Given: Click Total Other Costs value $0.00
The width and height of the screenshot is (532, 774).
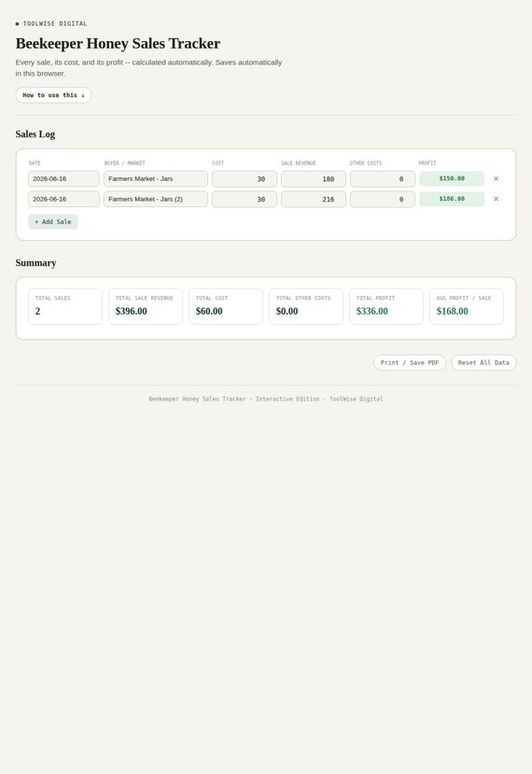Looking at the screenshot, I should click(x=287, y=312).
